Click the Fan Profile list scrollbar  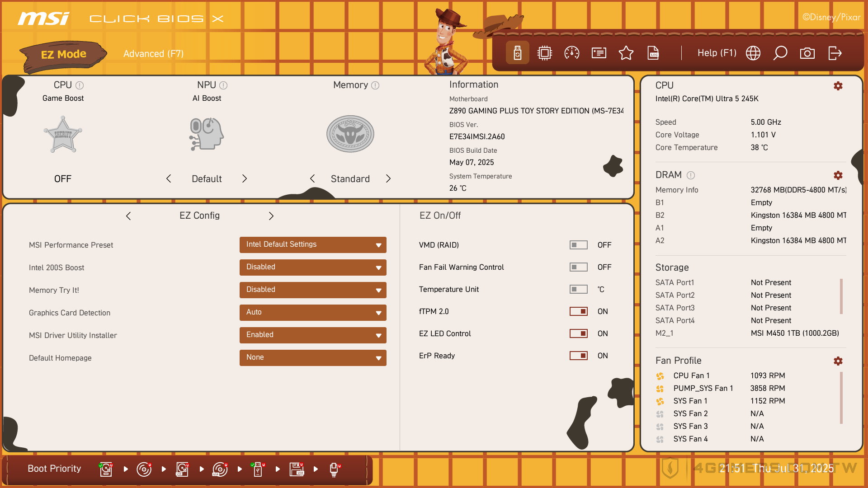pyautogui.click(x=841, y=398)
